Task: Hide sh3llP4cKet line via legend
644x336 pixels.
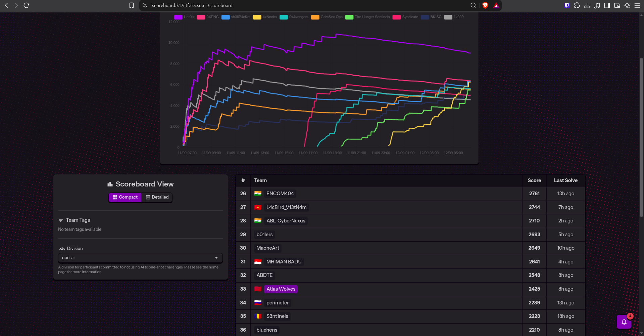Action: (x=236, y=17)
